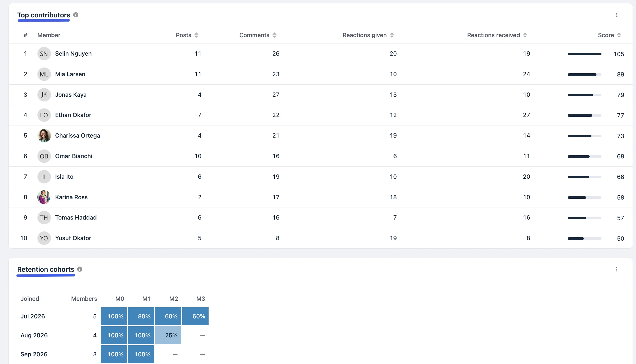Open Mia Larsen's member name

tap(70, 74)
